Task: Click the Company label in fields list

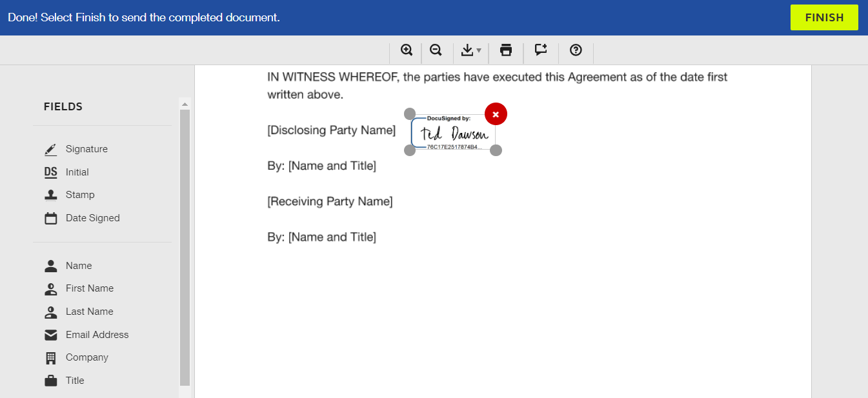Action: pos(87,357)
